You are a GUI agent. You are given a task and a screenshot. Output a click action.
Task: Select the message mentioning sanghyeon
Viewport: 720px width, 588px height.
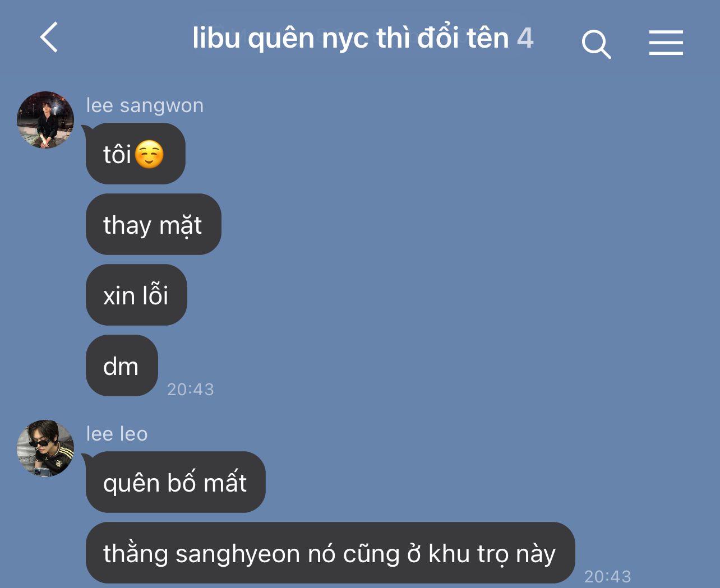click(x=330, y=553)
